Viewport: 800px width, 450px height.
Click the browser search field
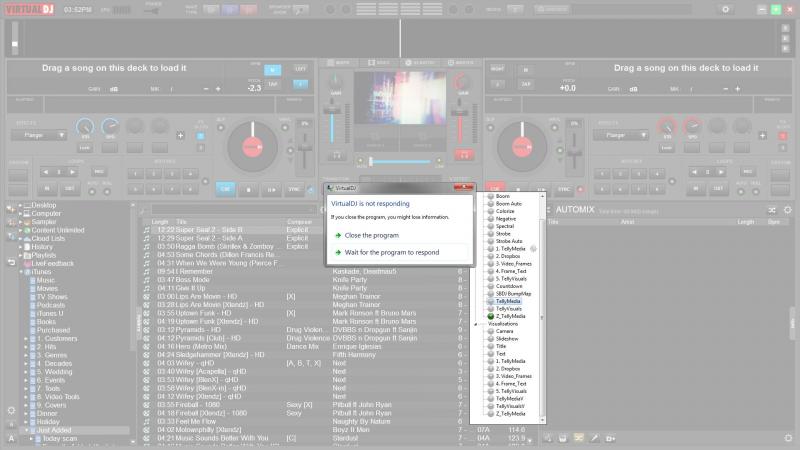[x=233, y=210]
